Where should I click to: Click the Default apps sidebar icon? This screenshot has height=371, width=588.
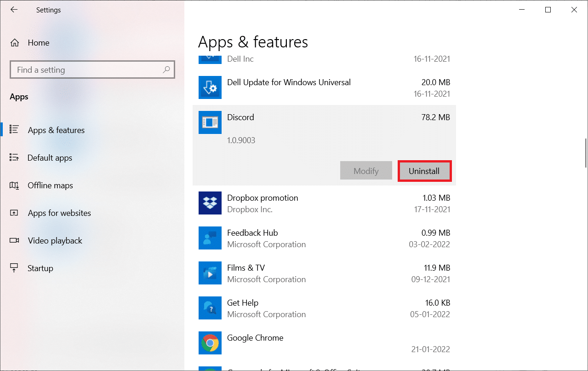point(14,157)
